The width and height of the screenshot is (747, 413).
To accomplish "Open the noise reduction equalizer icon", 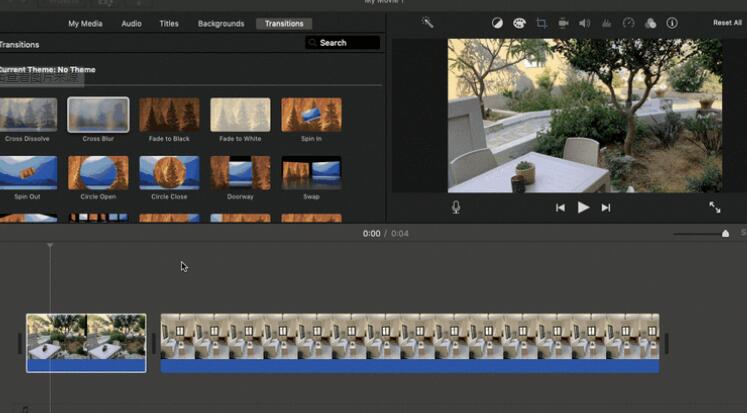I will coord(606,23).
